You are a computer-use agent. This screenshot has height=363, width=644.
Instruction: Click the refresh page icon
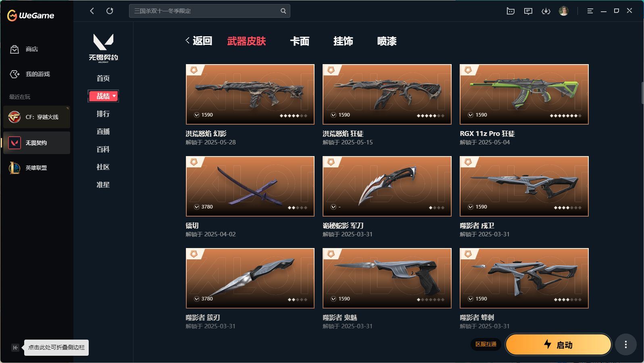[x=110, y=11]
